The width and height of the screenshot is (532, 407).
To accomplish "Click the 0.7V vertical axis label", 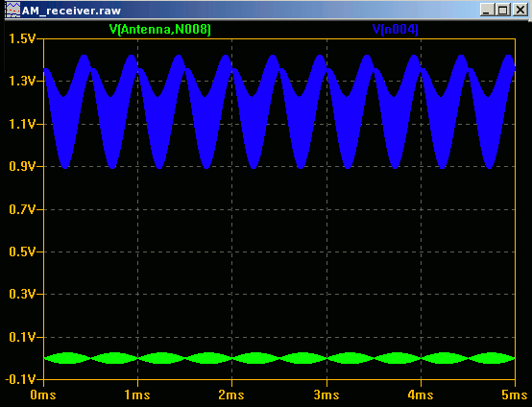I will pos(22,209).
